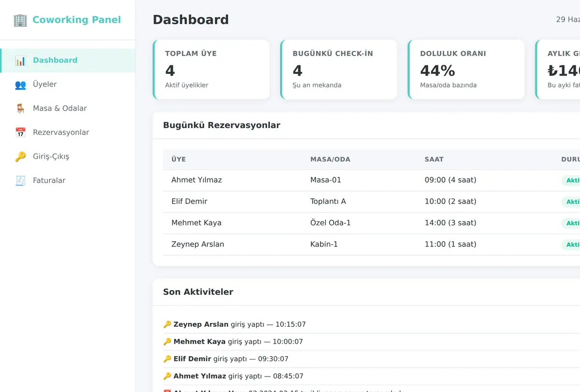Viewport: 580px width, 392px height.
Task: Click the Son Aktiviteler heading
Action: tap(198, 292)
